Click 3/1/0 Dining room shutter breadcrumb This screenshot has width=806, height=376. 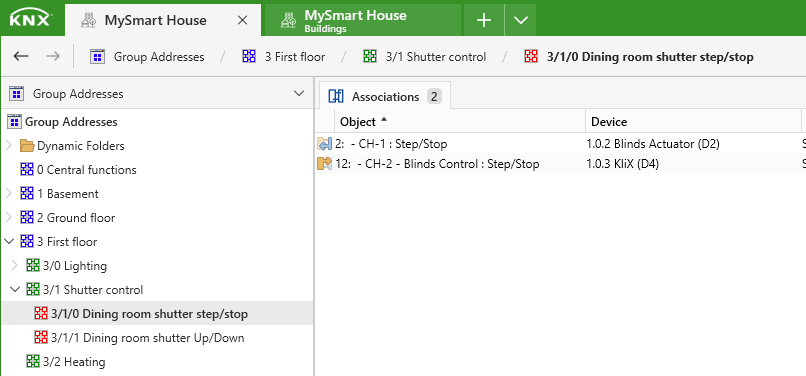(x=650, y=57)
